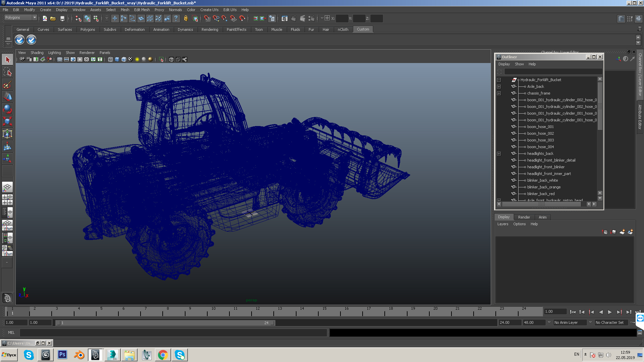The image size is (644, 362).
Task: Expand the headlights_back tree node
Action: [x=499, y=154]
